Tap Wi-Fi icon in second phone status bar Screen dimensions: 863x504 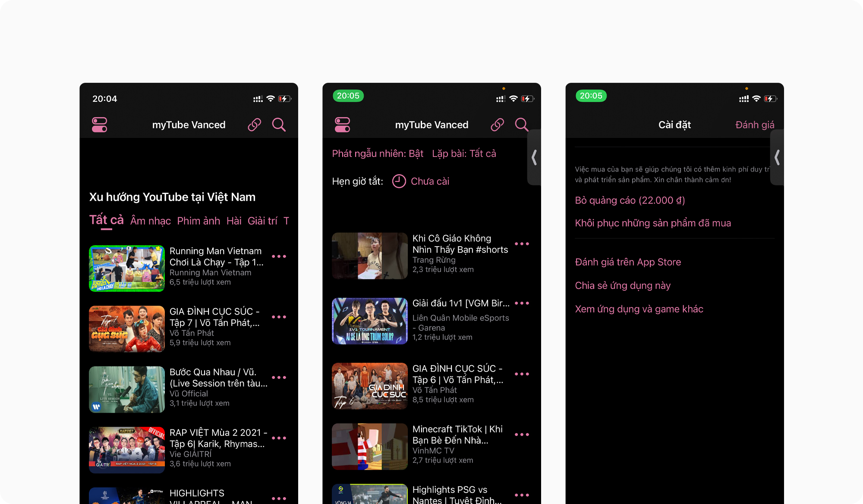click(x=513, y=99)
